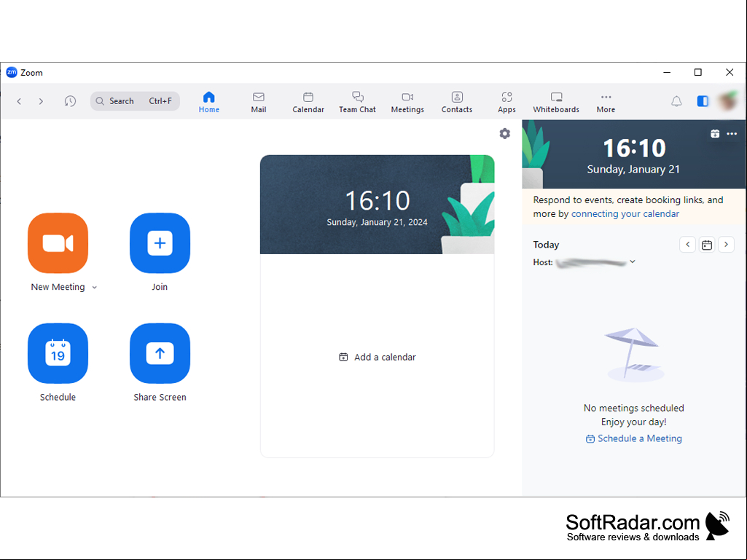Screen dimensions: 747x560
Task: Go to the next day in Today panel
Action: pyautogui.click(x=726, y=244)
